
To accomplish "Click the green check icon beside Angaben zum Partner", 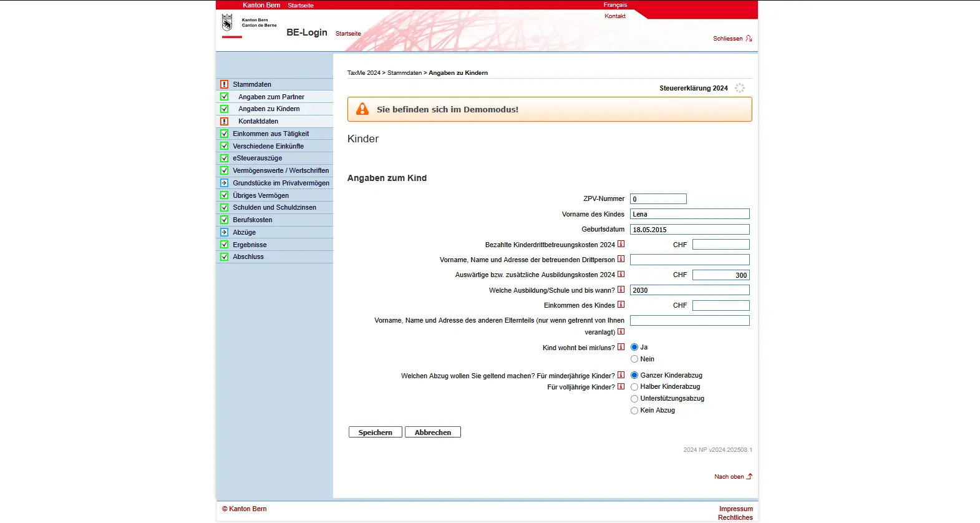I will point(224,97).
